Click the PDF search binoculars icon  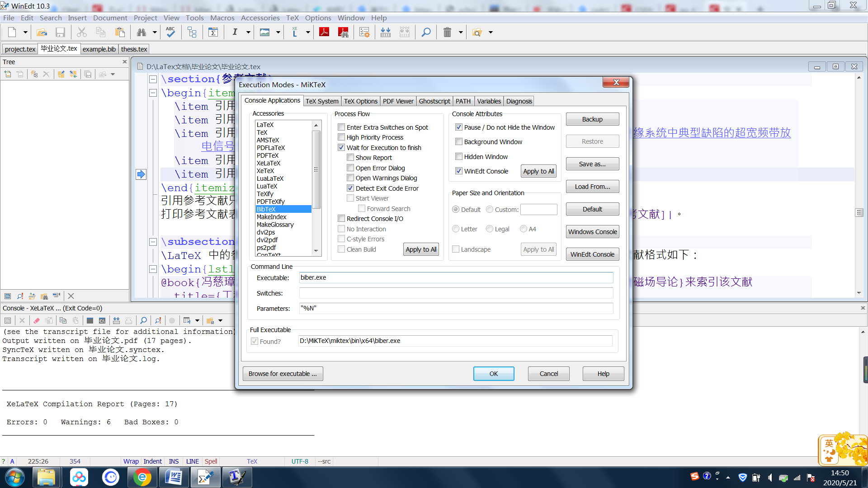(343, 32)
